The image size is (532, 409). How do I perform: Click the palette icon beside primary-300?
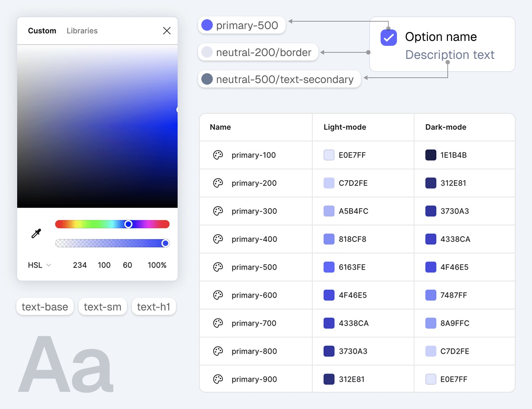pos(218,211)
